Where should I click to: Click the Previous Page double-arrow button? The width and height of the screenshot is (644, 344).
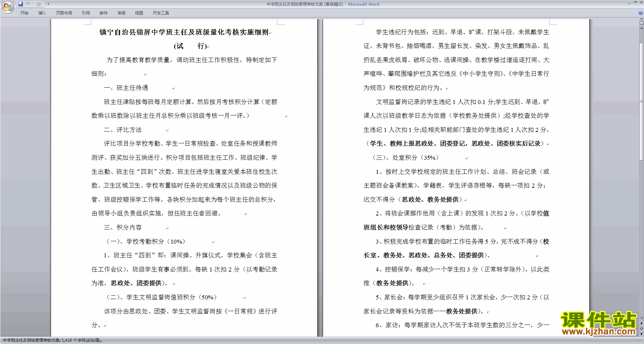642,323
